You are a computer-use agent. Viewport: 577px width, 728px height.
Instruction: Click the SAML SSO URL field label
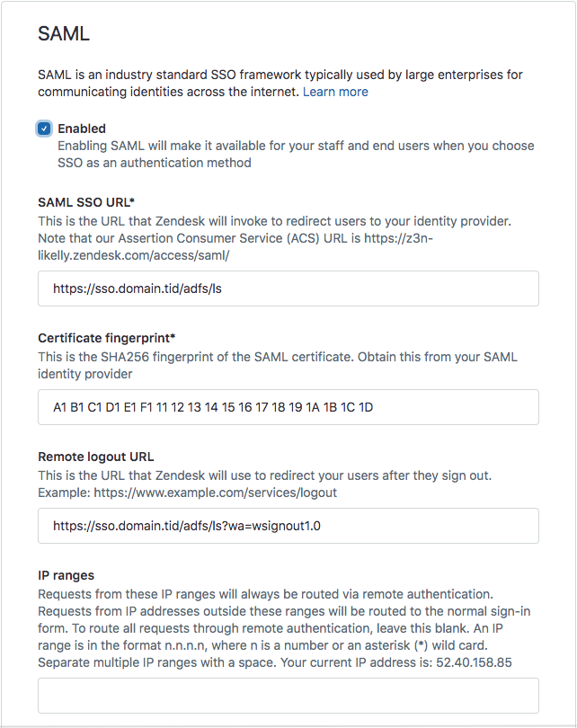(86, 202)
